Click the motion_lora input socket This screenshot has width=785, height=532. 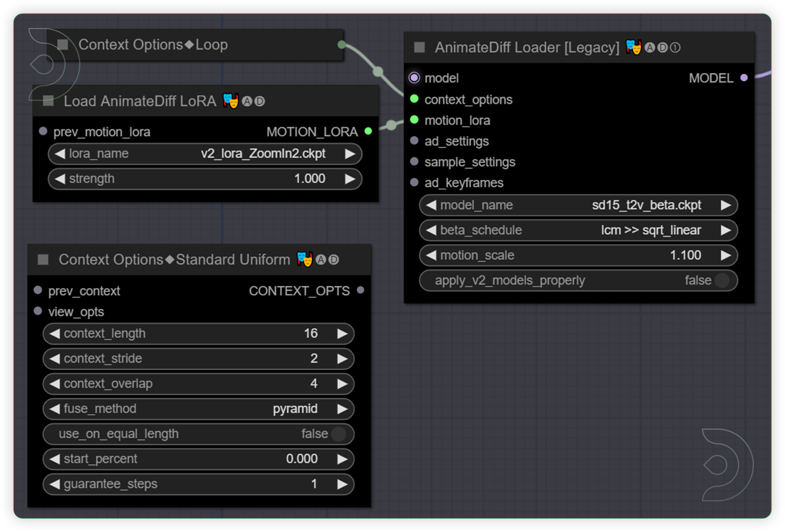coord(414,120)
